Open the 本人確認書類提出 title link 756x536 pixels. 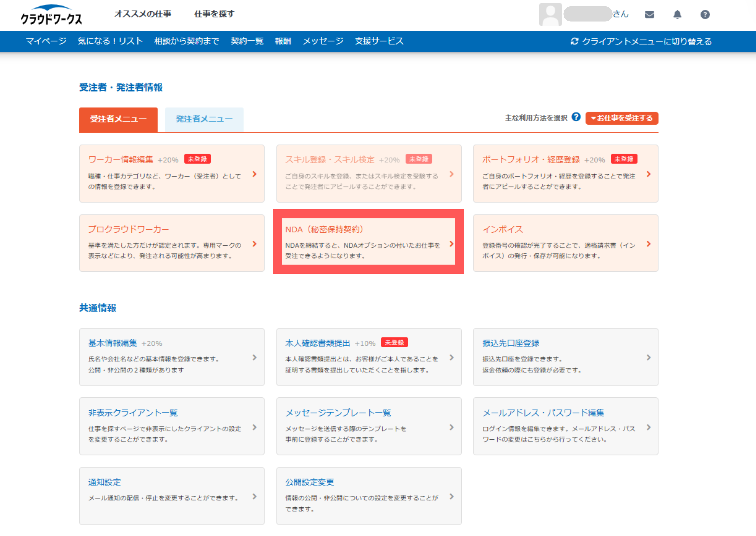(317, 343)
